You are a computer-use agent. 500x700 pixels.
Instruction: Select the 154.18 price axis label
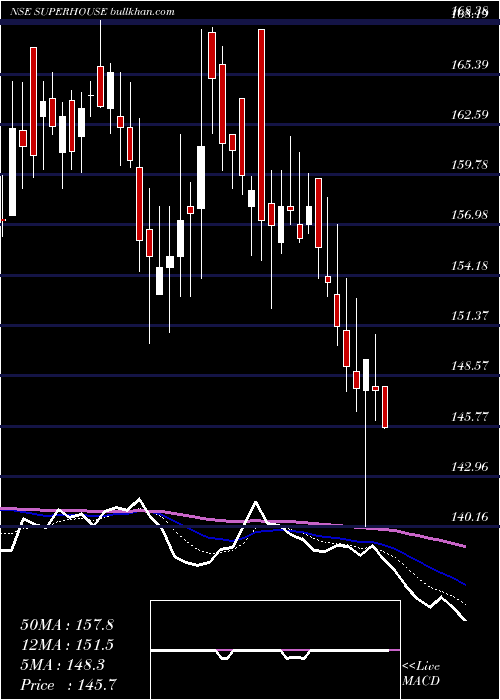[468, 266]
